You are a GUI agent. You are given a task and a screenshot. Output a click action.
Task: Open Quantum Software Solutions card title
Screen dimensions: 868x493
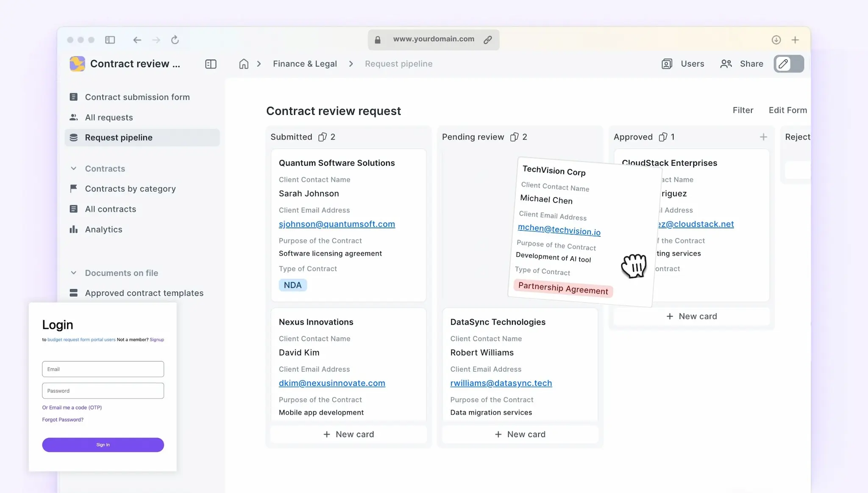pos(337,163)
